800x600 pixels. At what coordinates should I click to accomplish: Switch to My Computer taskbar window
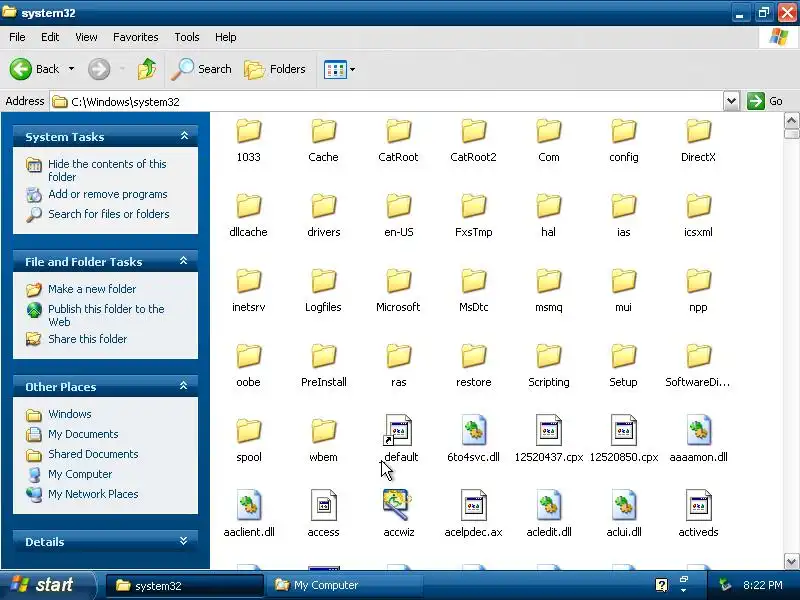343,585
